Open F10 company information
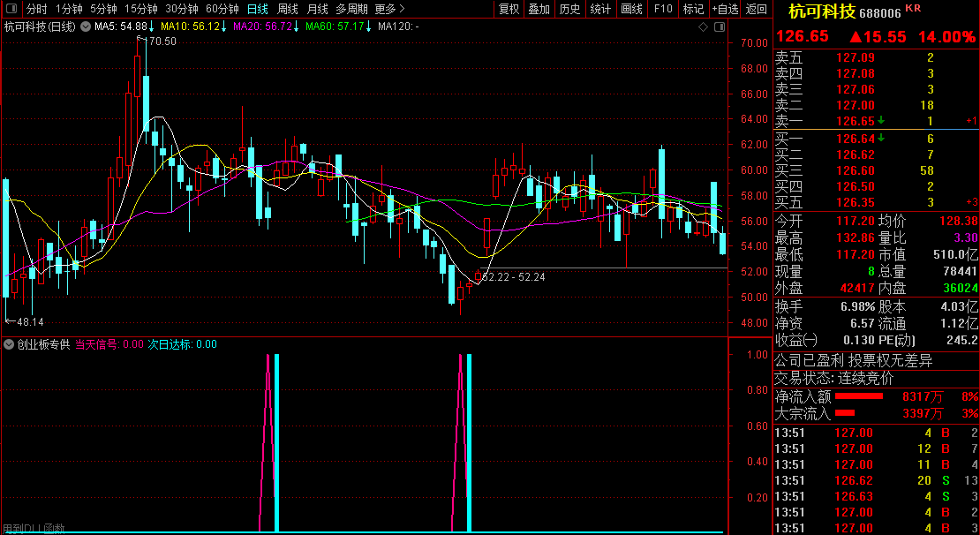 [662, 9]
